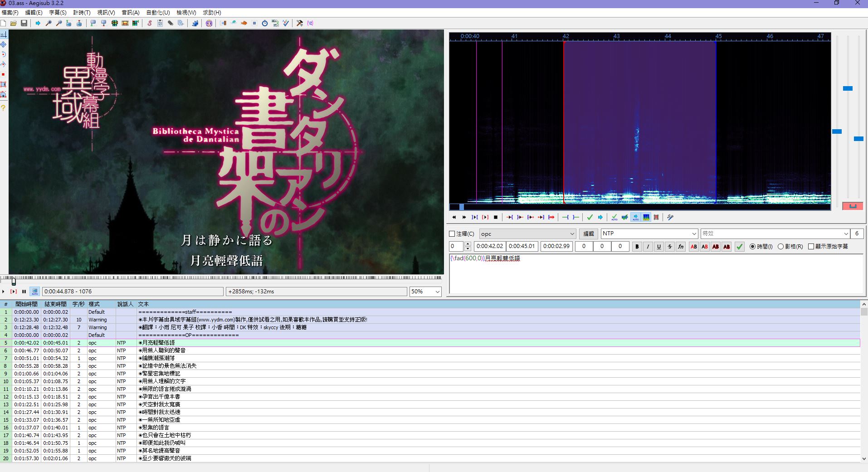Click the fn font name button
Screen dimensions: 868x472
click(x=681, y=247)
